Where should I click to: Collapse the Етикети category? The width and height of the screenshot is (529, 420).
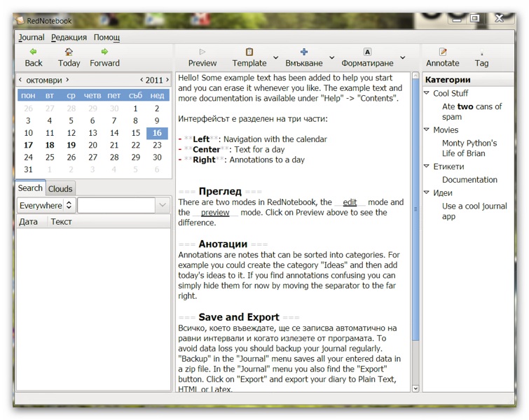[427, 166]
